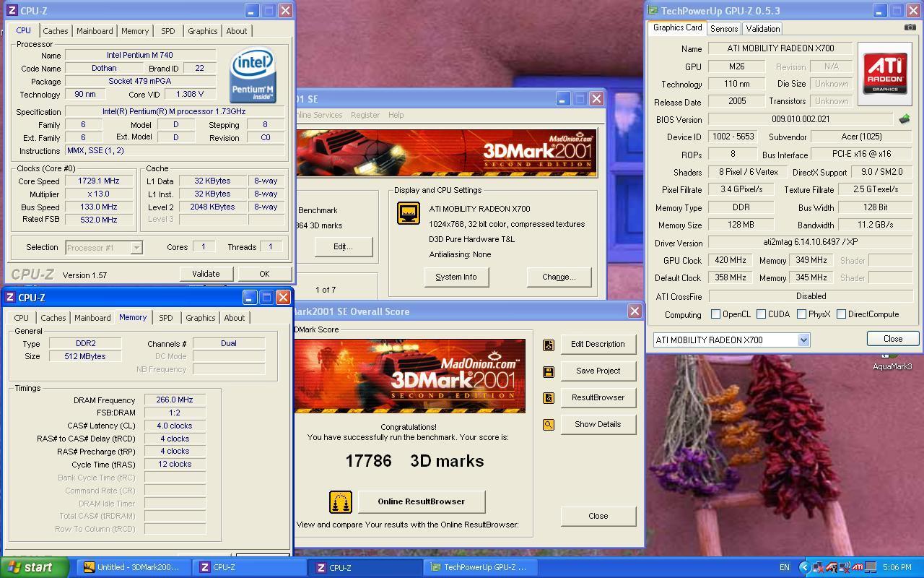Click the 17786 3D marks score text

414,461
